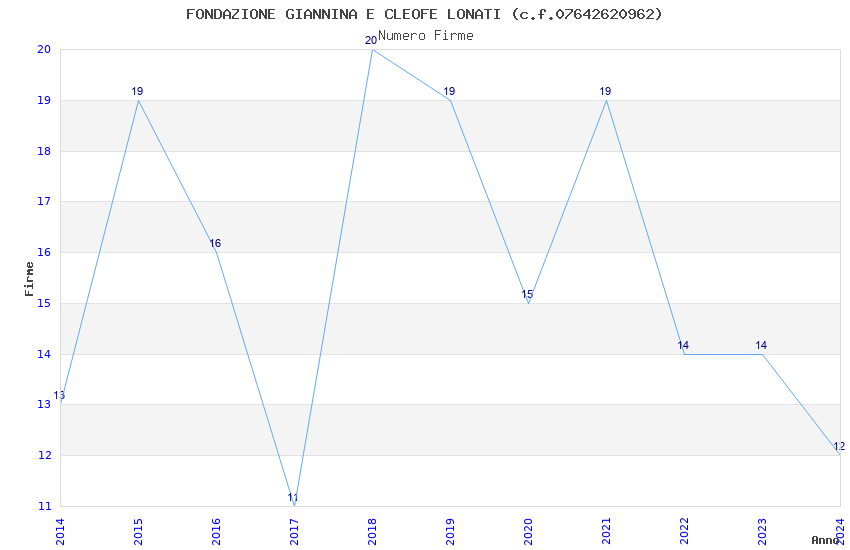Click y-axis tick value 15
The height and width of the screenshot is (550, 850).
point(44,303)
